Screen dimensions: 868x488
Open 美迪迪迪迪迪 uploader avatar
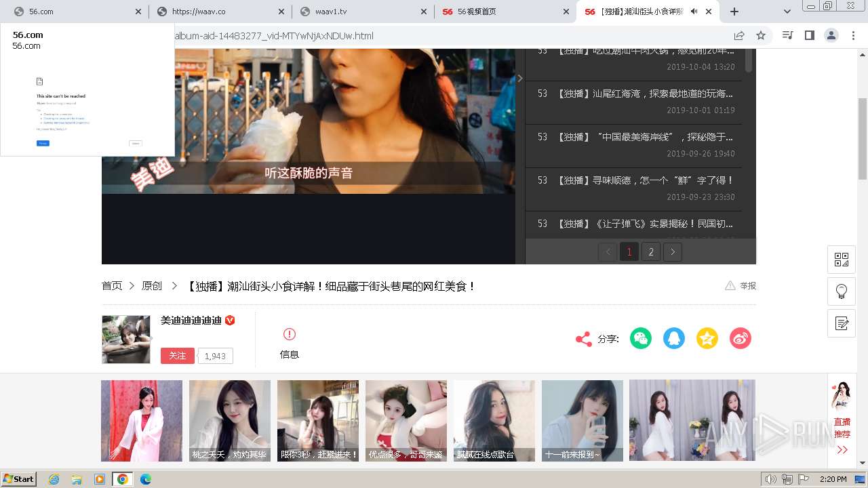click(126, 340)
